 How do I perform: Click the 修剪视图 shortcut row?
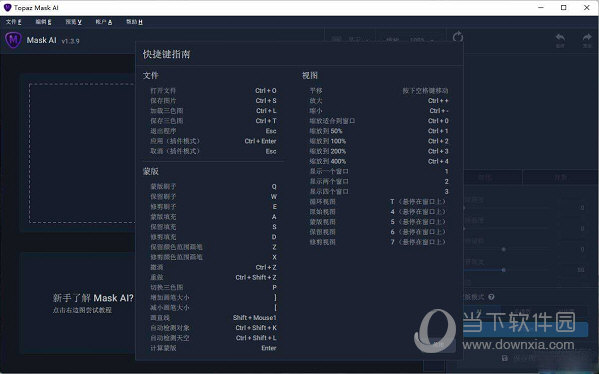379,242
